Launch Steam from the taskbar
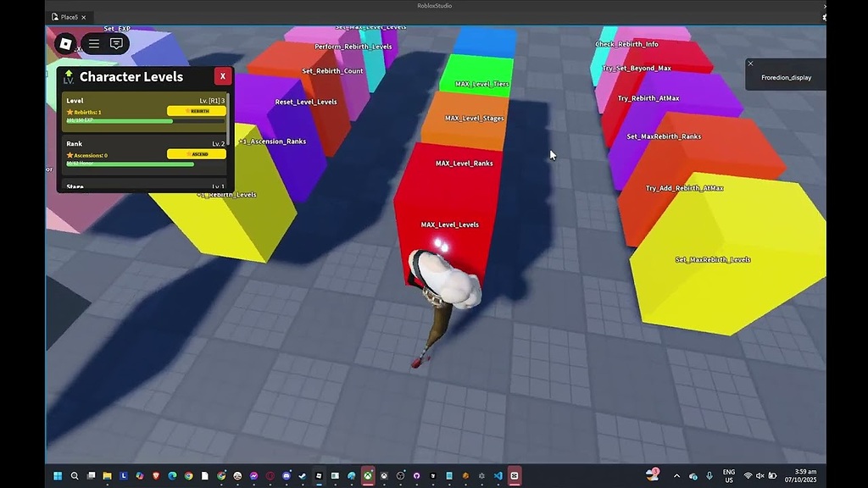 (302, 476)
